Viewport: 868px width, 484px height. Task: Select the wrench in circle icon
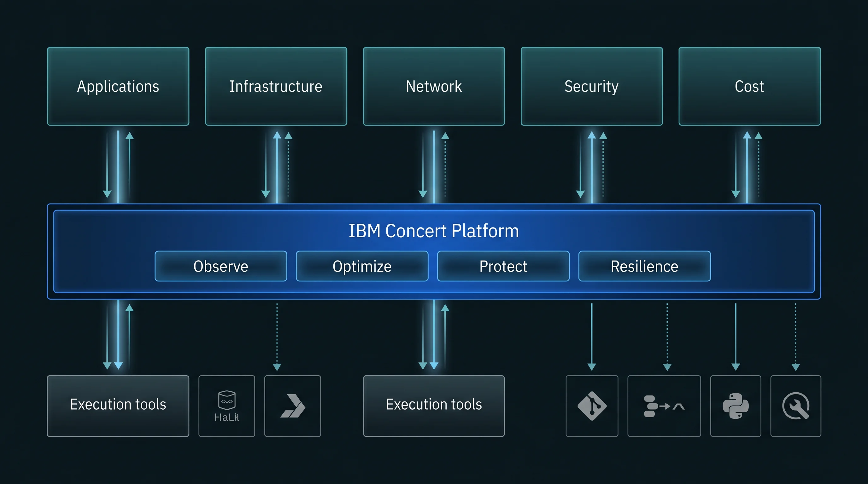[795, 406]
